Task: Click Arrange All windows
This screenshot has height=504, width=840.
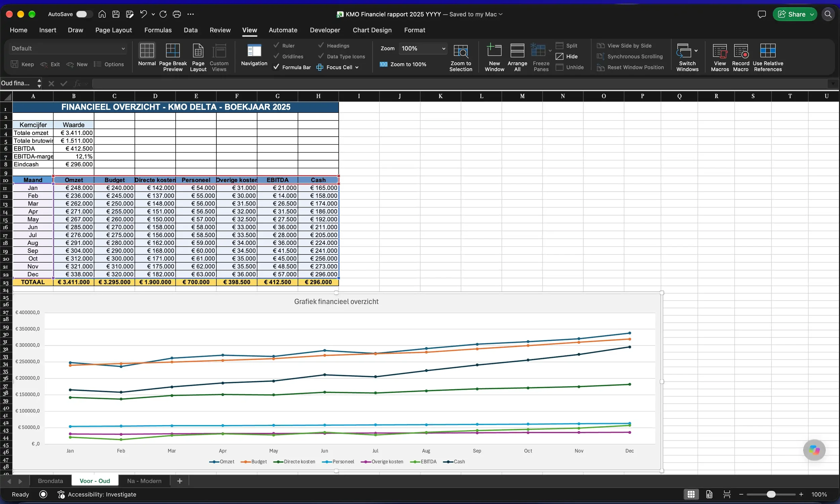Action: pyautogui.click(x=517, y=57)
